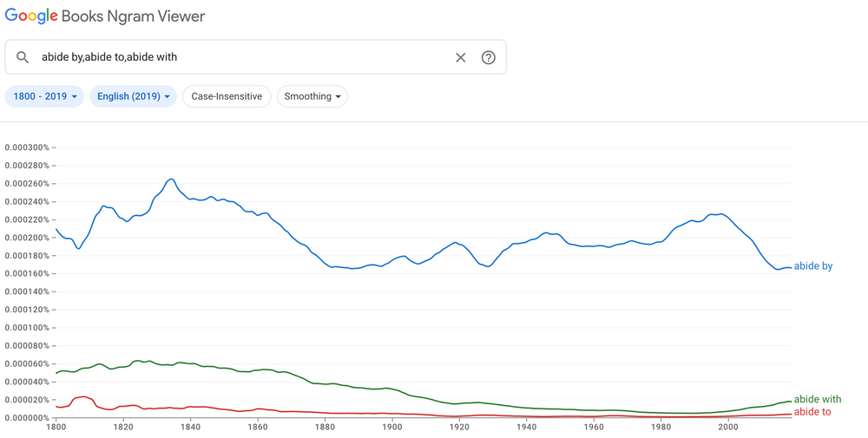Toggle the Case-Insensitive chip
The height and width of the screenshot is (438, 868).
[x=227, y=96]
